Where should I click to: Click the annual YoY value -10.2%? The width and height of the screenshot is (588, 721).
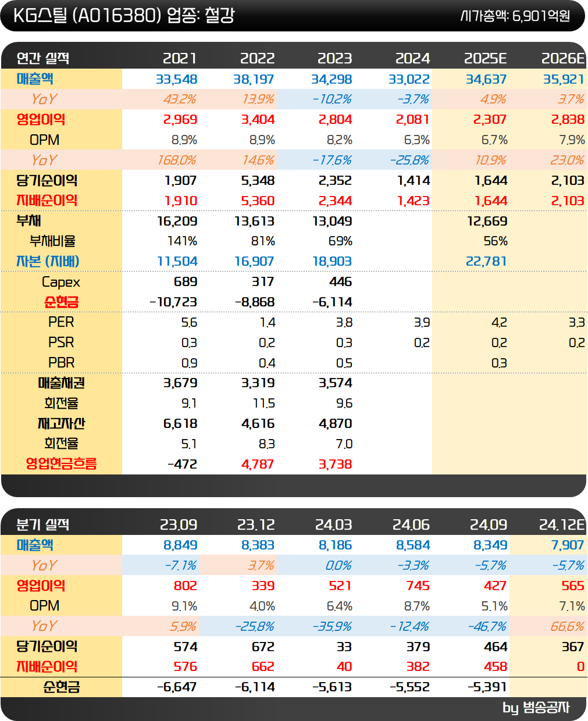click(x=332, y=99)
